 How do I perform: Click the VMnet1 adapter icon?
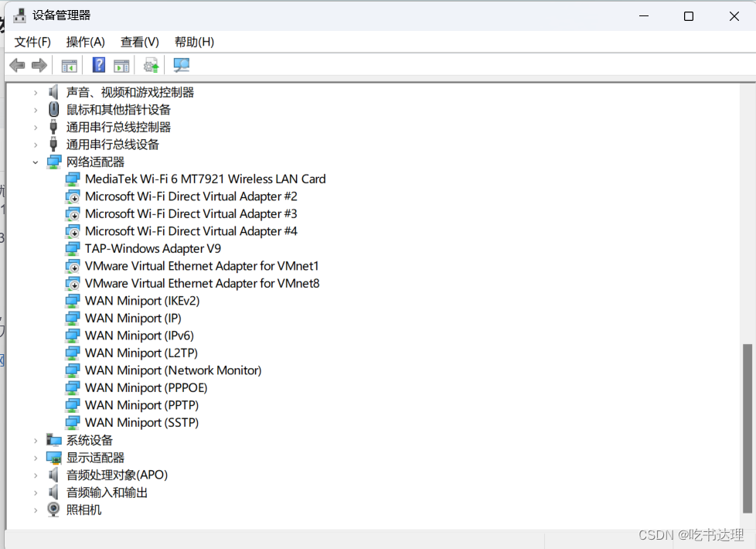point(73,266)
